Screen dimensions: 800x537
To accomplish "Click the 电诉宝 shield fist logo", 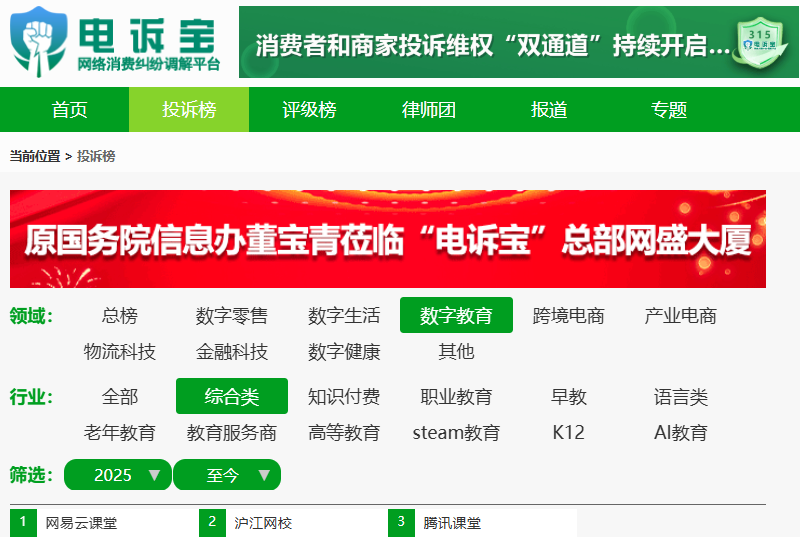I will 39,42.
